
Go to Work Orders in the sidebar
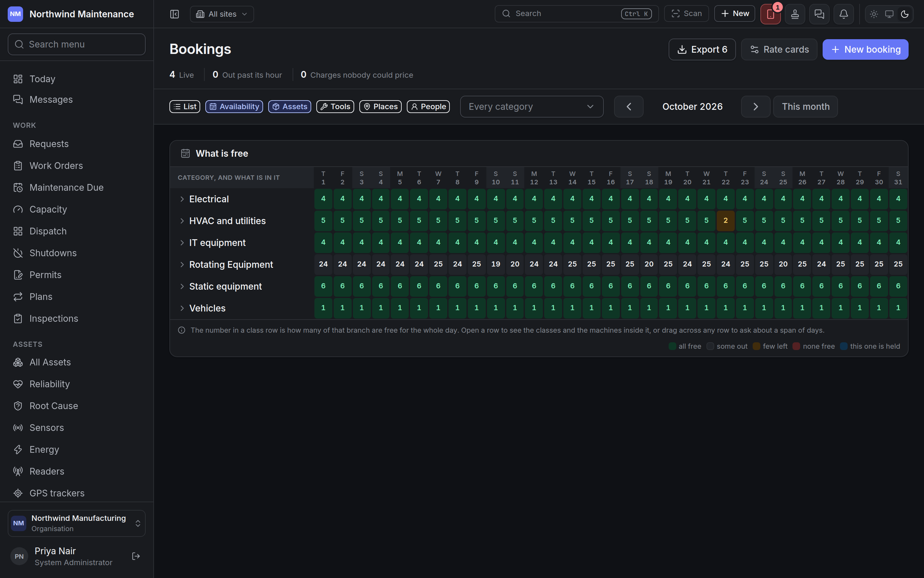[x=76, y=165]
